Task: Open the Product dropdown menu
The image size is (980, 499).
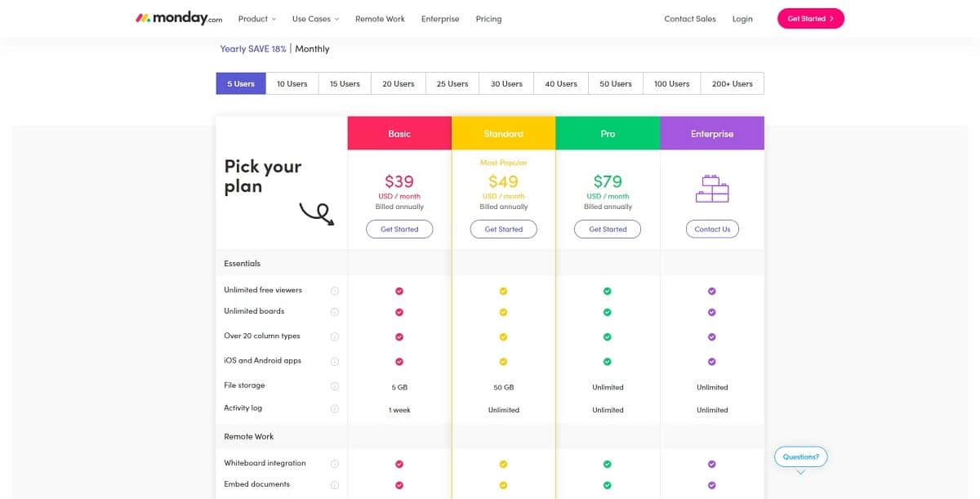Action: point(256,19)
